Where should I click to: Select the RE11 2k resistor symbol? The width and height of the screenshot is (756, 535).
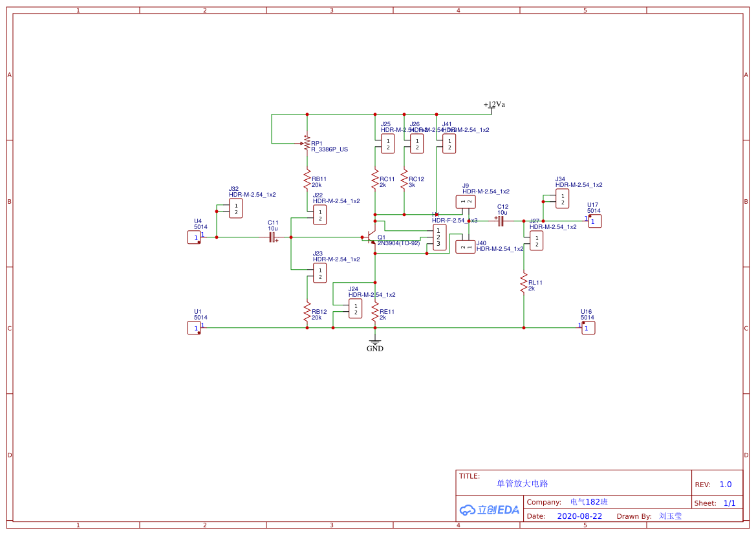[x=375, y=312]
